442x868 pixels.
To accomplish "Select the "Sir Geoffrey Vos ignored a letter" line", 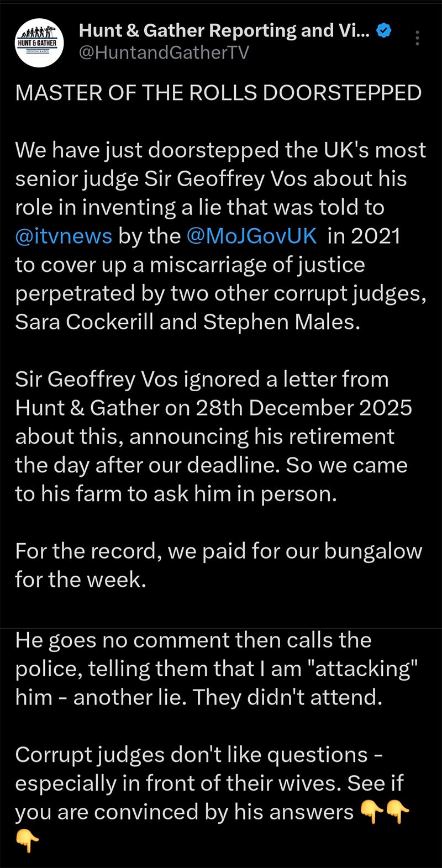I will click(x=202, y=380).
